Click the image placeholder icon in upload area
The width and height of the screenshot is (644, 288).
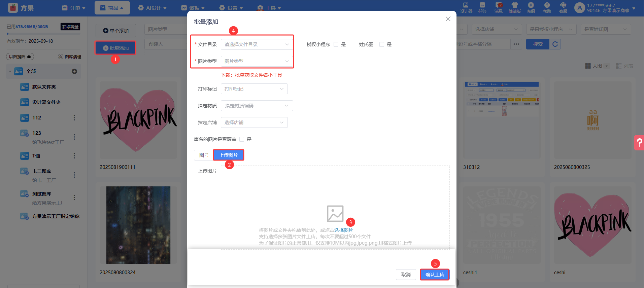point(335,214)
